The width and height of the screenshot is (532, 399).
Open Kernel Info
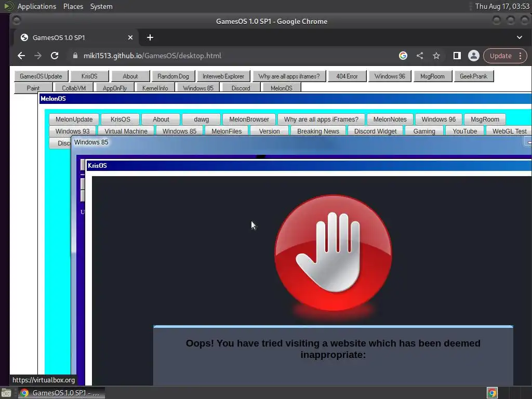155,88
